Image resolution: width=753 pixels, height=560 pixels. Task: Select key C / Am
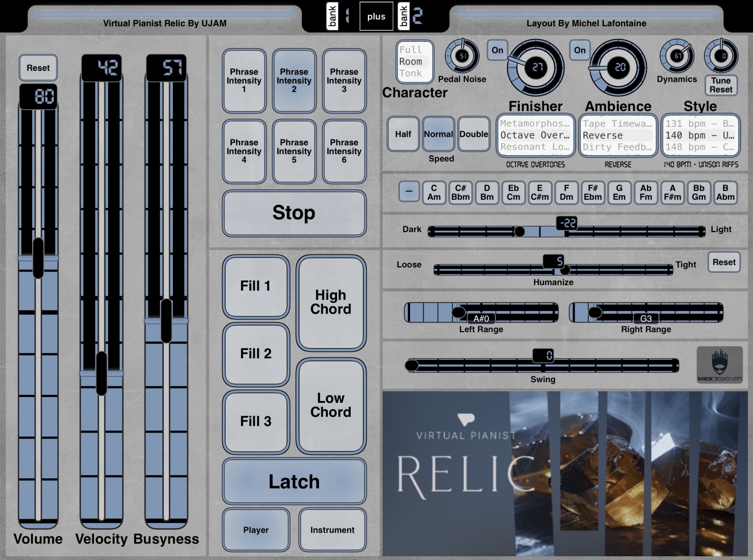pos(434,192)
